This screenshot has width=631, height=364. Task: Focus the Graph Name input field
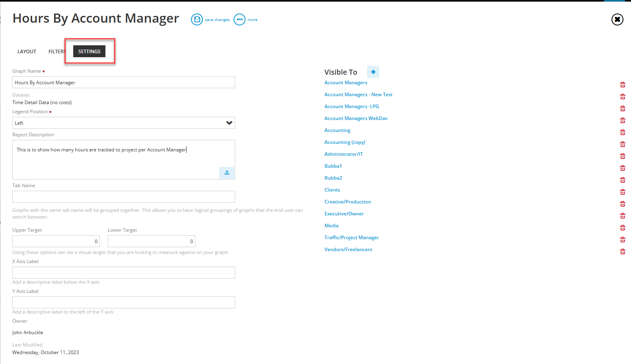point(124,82)
